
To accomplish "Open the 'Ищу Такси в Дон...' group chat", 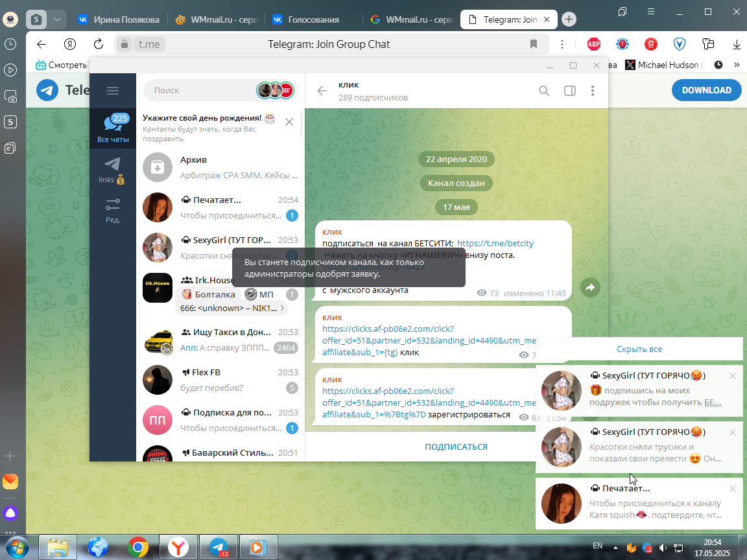I will click(x=220, y=340).
